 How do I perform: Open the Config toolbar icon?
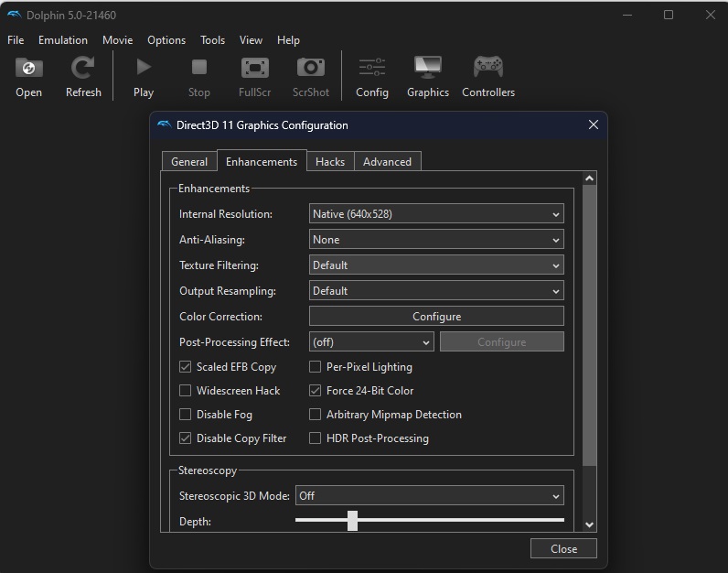[x=372, y=68]
